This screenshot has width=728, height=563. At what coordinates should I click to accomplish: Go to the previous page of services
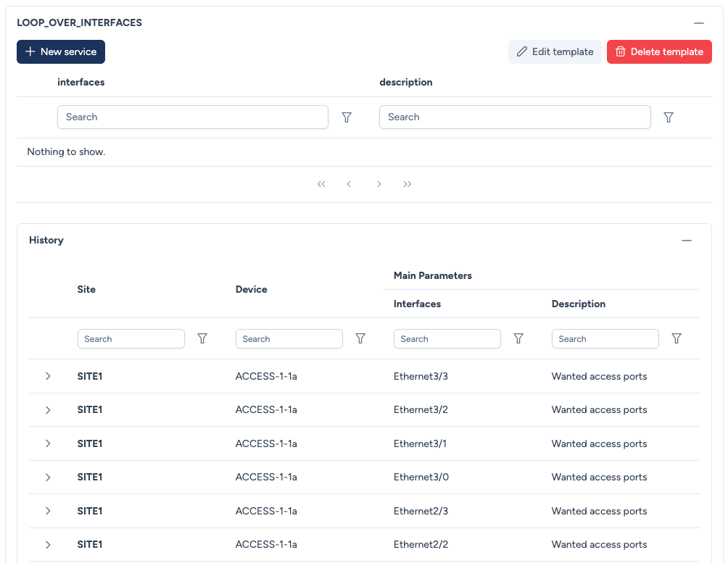349,184
